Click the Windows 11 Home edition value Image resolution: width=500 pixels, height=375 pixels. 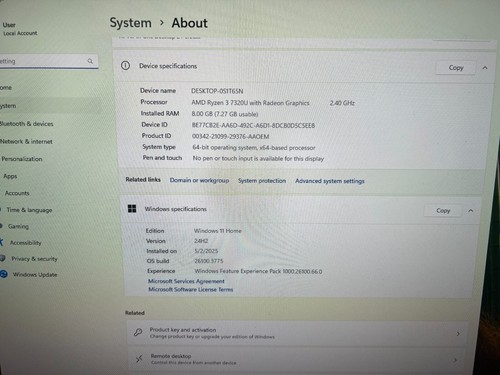coord(218,231)
